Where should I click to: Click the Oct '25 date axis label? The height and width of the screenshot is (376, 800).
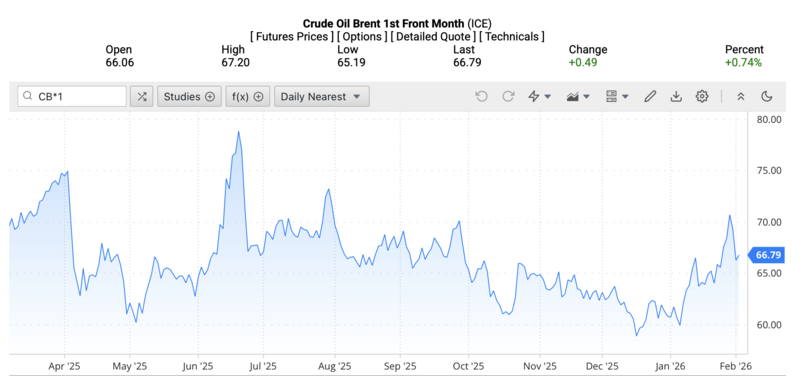(468, 366)
